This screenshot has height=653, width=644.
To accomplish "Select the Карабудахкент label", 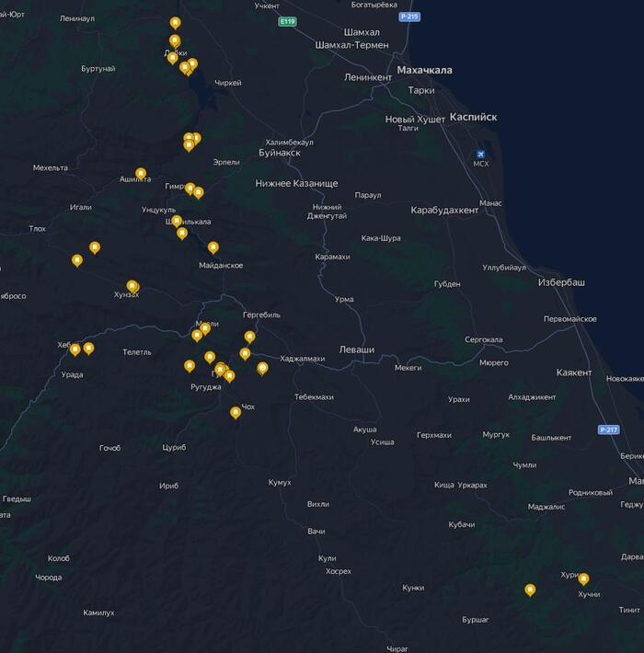I will (x=444, y=211).
